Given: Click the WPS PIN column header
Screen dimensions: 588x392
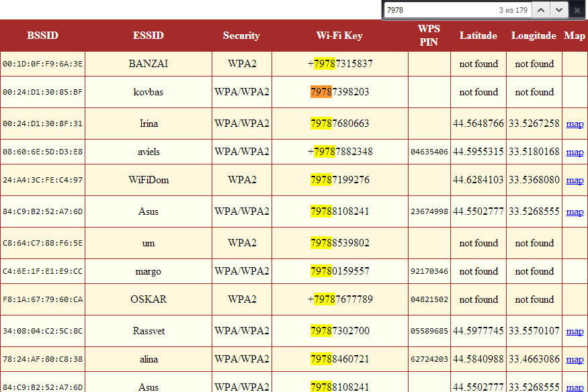Looking at the screenshot, I should point(429,36).
